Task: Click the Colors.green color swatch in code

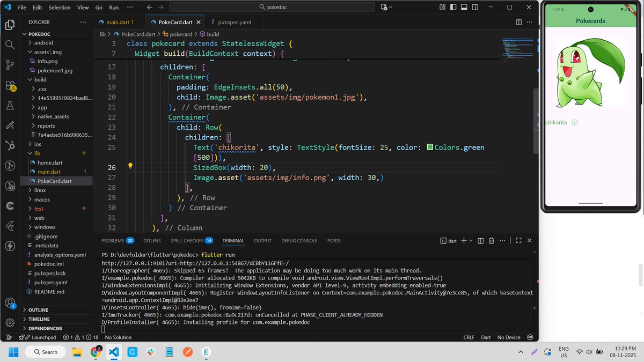Action: click(430, 147)
